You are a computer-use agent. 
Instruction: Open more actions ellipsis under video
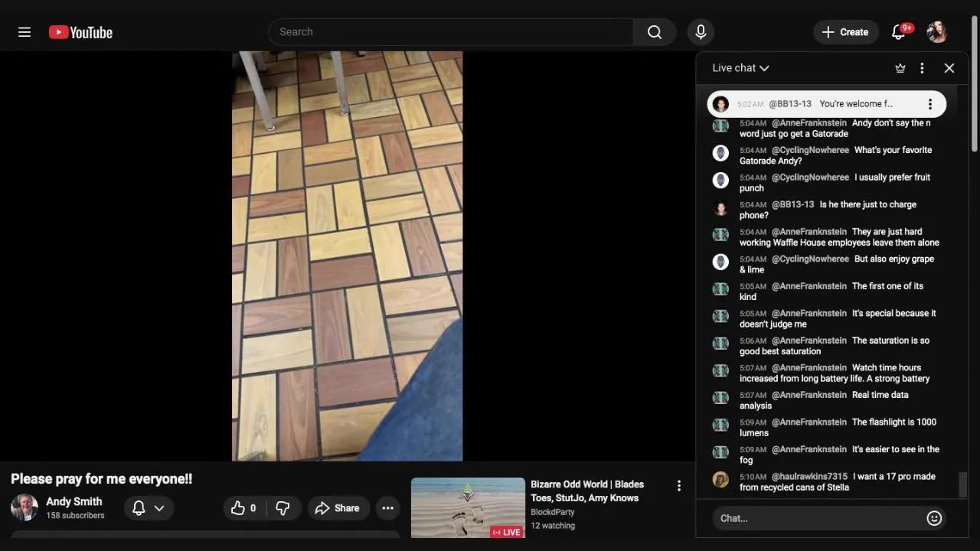click(388, 508)
